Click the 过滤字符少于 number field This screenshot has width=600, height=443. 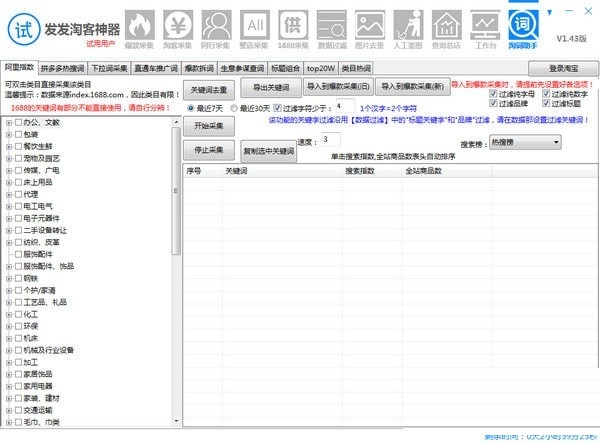(x=345, y=106)
